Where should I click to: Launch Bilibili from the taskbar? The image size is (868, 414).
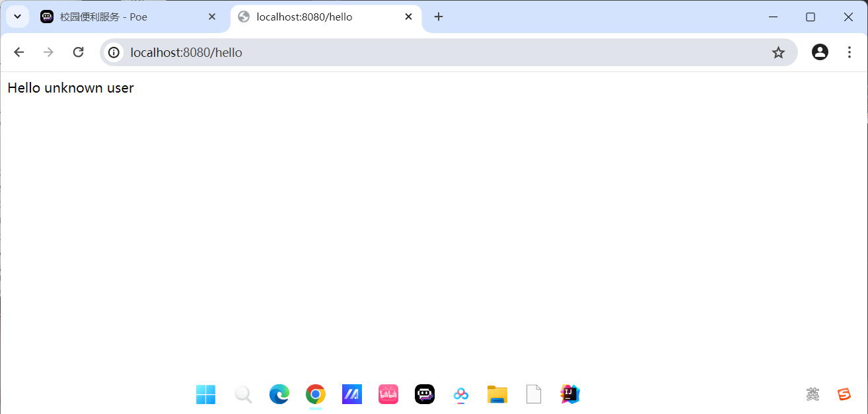coord(388,394)
